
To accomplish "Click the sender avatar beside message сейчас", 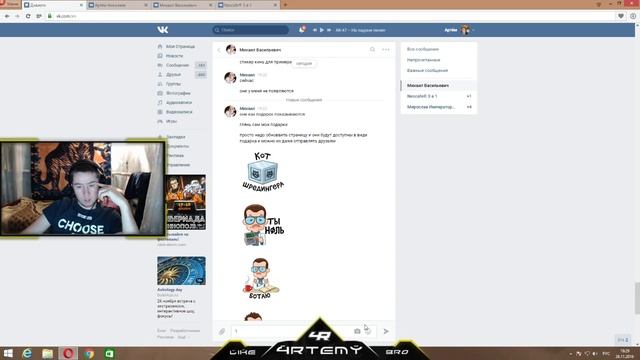I will coord(231,78).
